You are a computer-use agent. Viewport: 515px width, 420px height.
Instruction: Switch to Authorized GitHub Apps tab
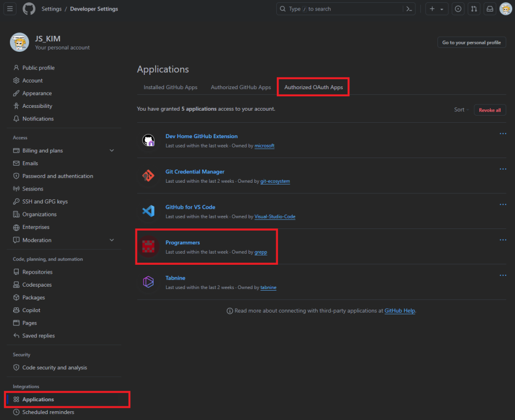click(x=241, y=88)
